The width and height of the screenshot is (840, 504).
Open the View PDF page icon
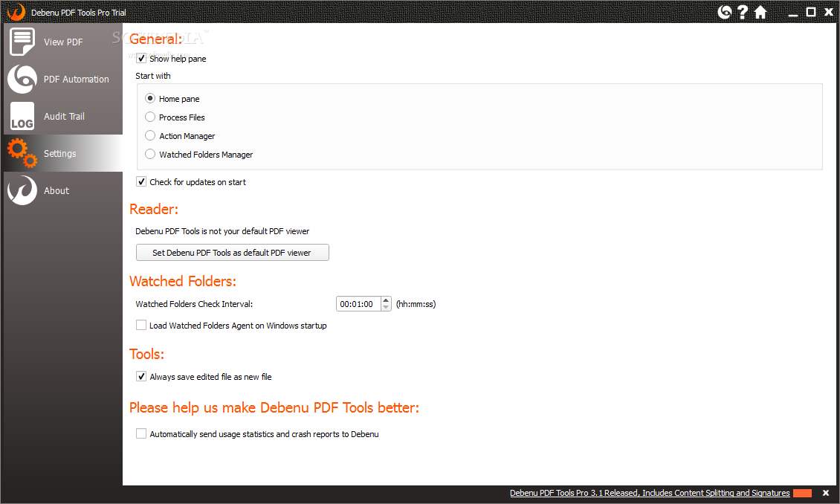point(22,42)
